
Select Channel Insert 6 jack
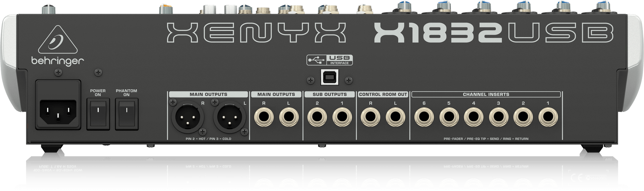tap(424, 117)
